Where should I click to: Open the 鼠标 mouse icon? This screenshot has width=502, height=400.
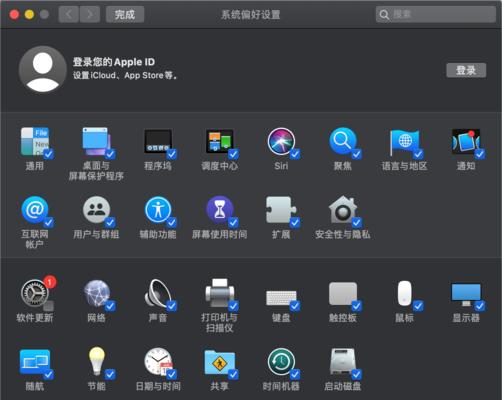[x=404, y=293]
